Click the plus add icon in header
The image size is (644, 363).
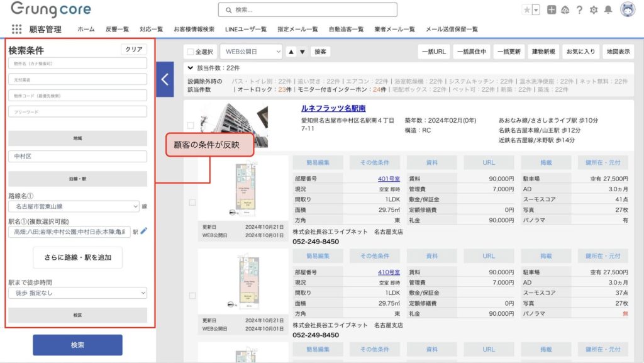tap(552, 9)
